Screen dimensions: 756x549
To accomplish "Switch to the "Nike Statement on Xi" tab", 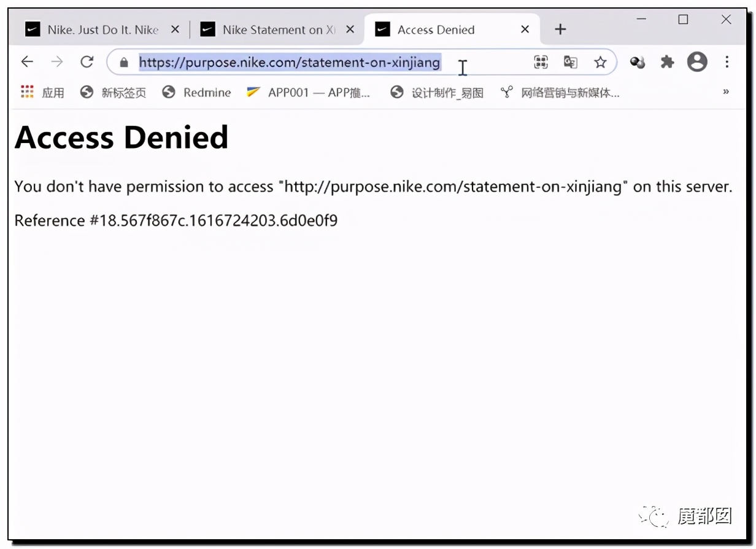I will 278,29.
